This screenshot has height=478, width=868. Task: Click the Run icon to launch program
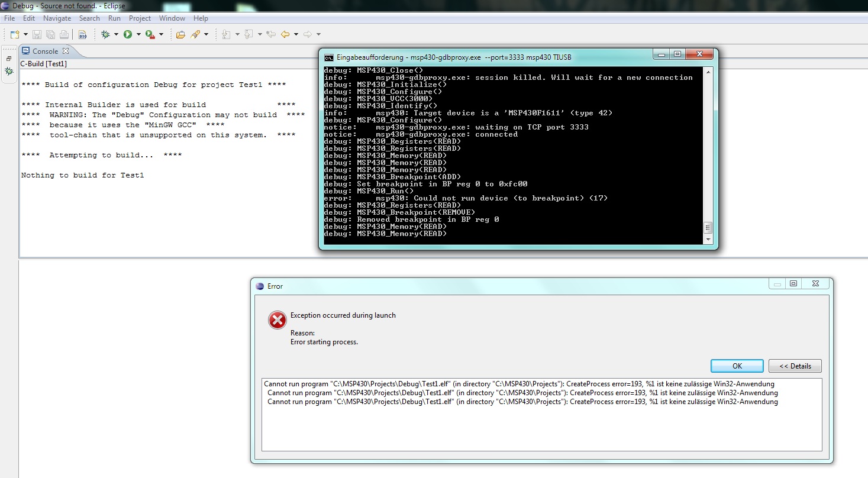[128, 34]
